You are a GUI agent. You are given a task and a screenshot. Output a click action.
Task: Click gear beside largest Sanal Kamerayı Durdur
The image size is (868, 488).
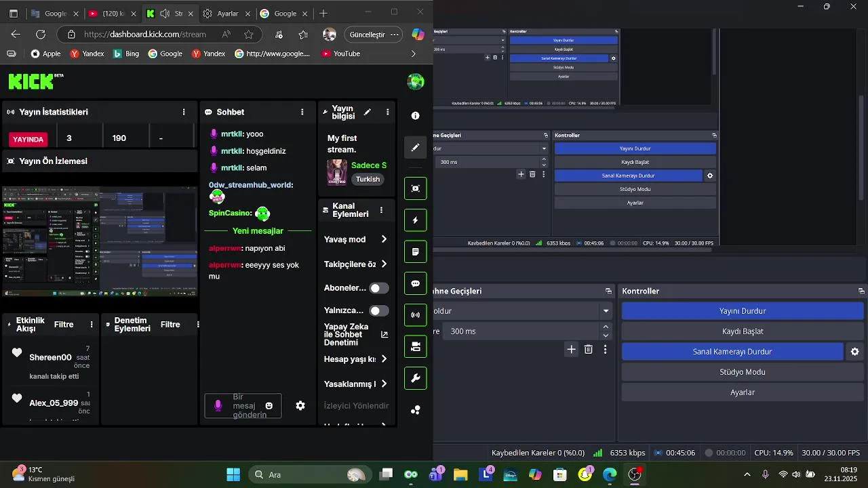coord(855,352)
